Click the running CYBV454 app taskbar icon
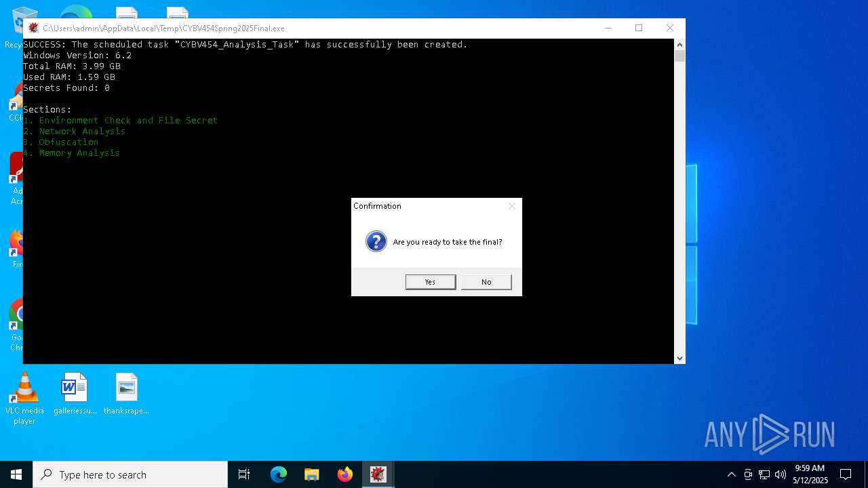Viewport: 868px width, 488px height. pyautogui.click(x=378, y=474)
